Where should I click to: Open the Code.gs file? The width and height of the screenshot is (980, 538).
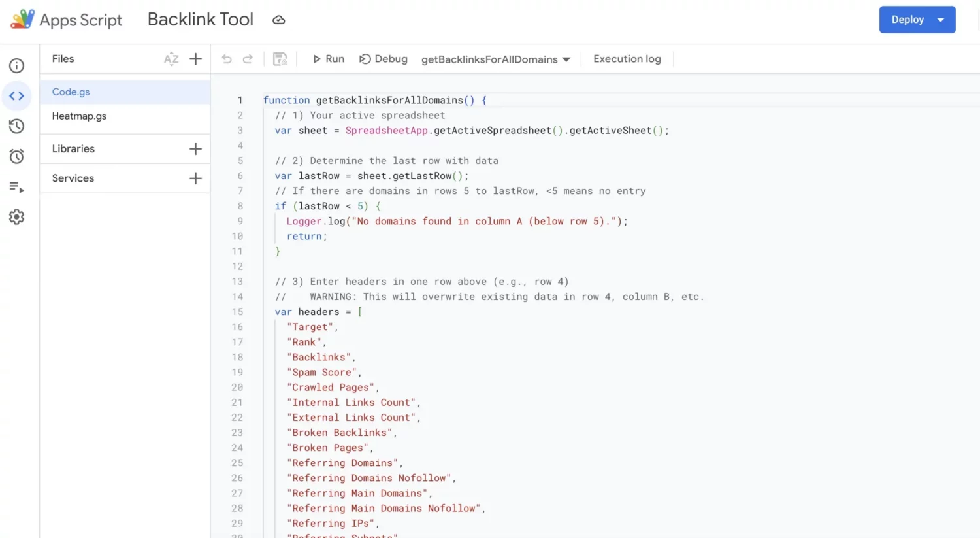tap(125, 92)
